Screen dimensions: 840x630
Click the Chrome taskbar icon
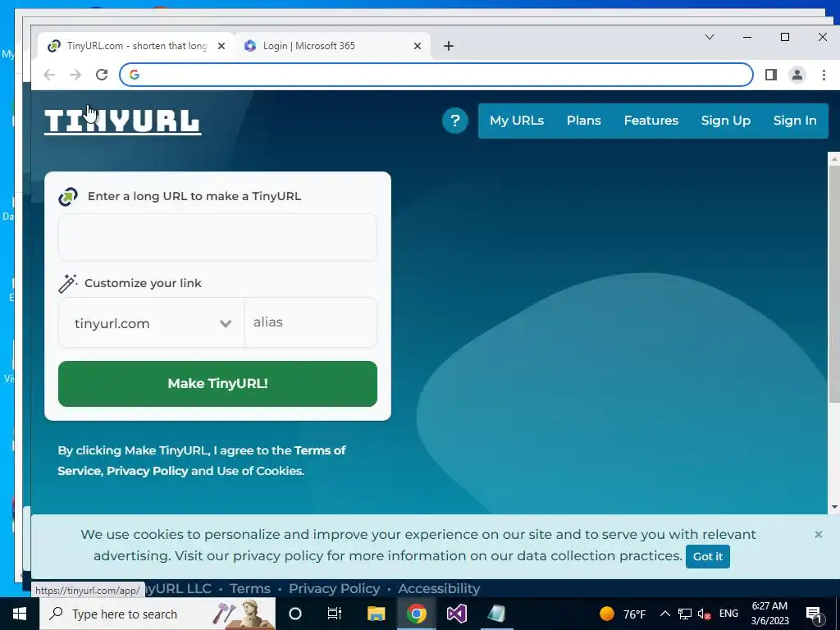click(x=416, y=614)
